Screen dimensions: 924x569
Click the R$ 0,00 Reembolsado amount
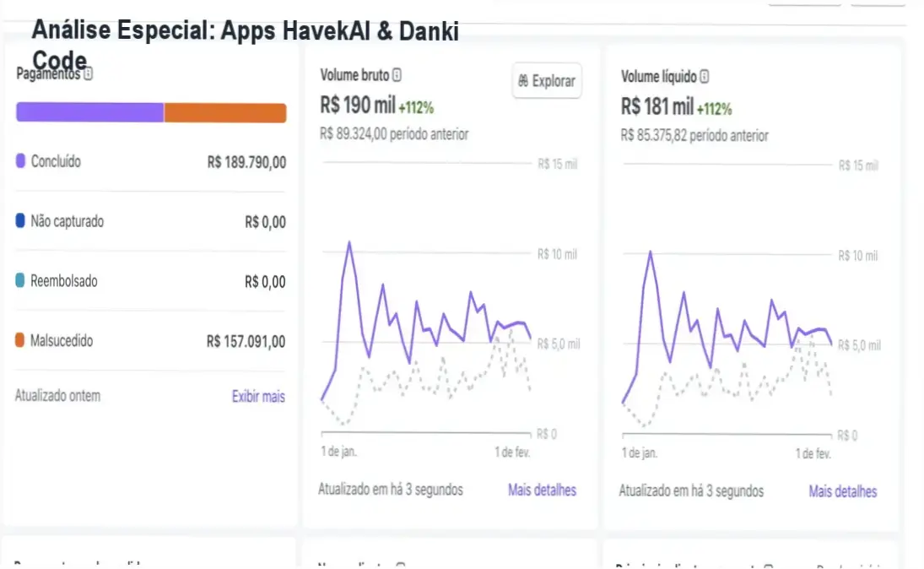coord(265,282)
